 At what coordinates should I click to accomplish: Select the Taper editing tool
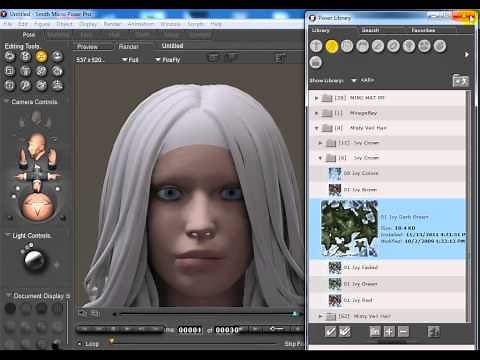click(x=26, y=71)
